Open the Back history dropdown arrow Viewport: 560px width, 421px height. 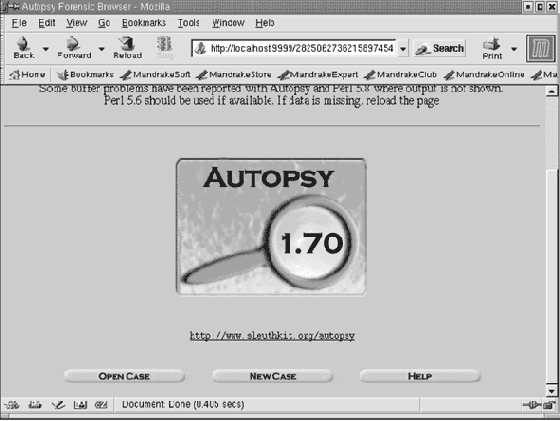[46, 49]
